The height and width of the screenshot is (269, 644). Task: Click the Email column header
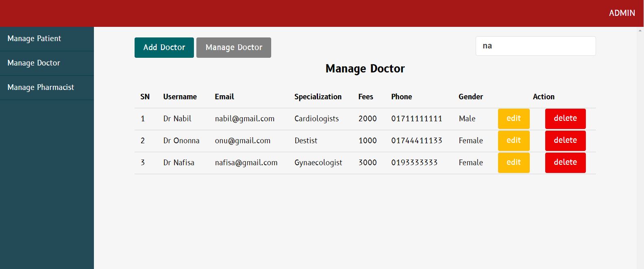click(224, 97)
